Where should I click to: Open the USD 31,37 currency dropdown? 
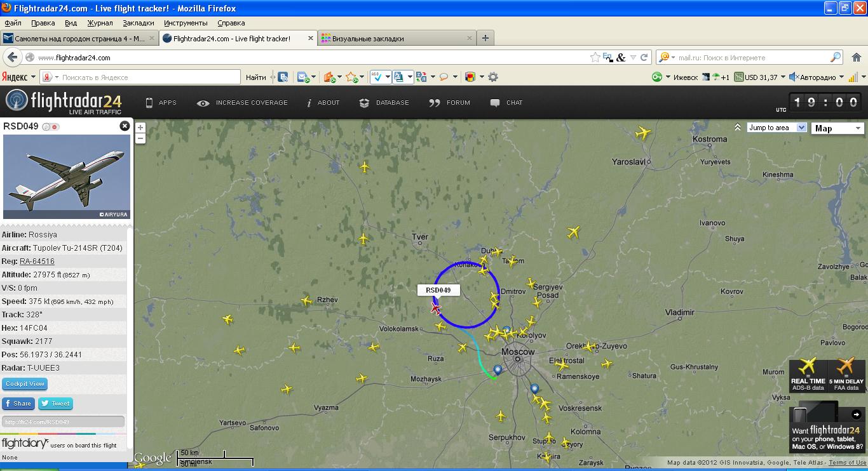coord(783,77)
